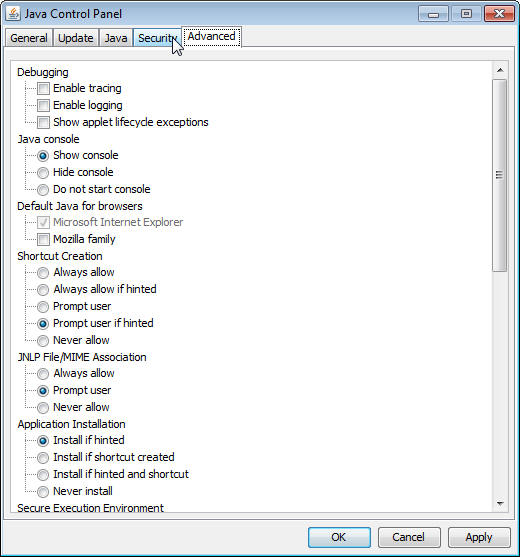Click the scrollbar down arrow

tap(500, 504)
